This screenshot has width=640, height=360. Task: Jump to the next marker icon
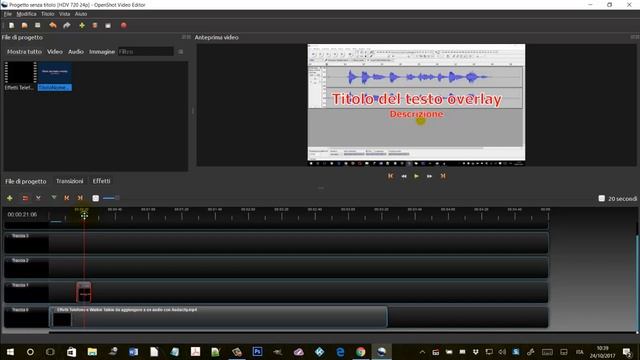[x=80, y=198]
